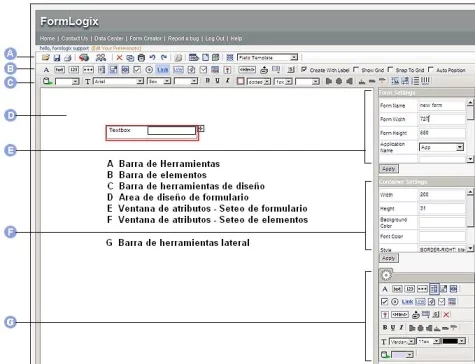Click the open folder icon in top toolbar
This screenshot has height=364, width=475.
(x=46, y=58)
